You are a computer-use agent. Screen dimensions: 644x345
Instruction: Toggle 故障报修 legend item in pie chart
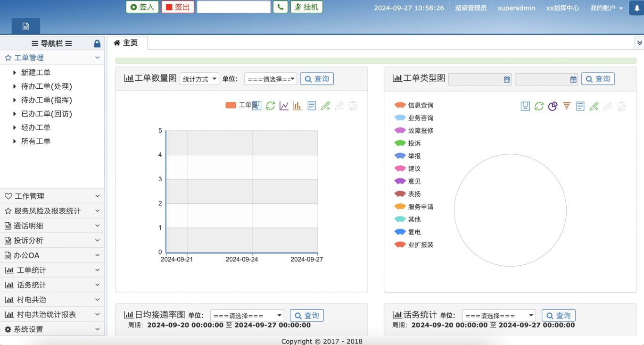[413, 131]
